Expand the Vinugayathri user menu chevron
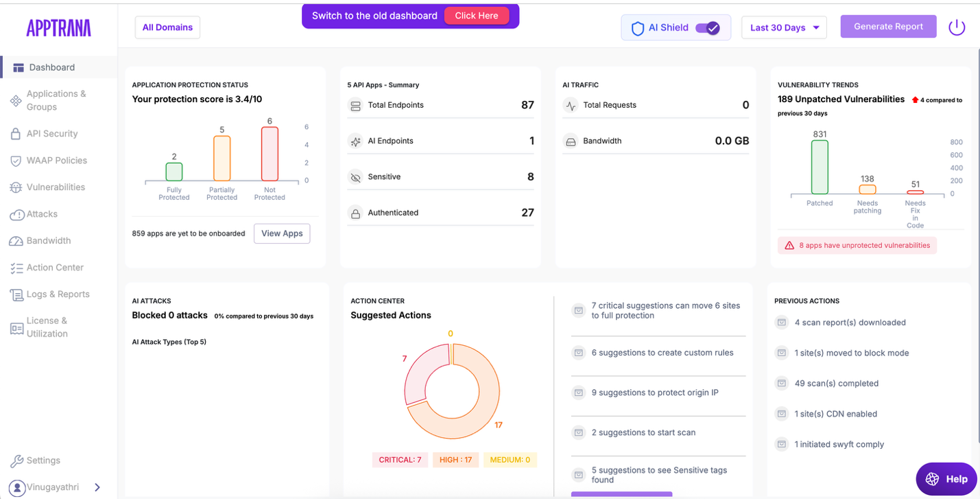This screenshot has width=980, height=499. 97,487
